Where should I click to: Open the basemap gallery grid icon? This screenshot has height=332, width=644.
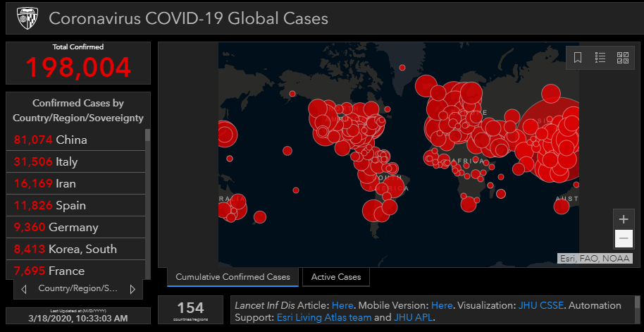click(x=623, y=58)
